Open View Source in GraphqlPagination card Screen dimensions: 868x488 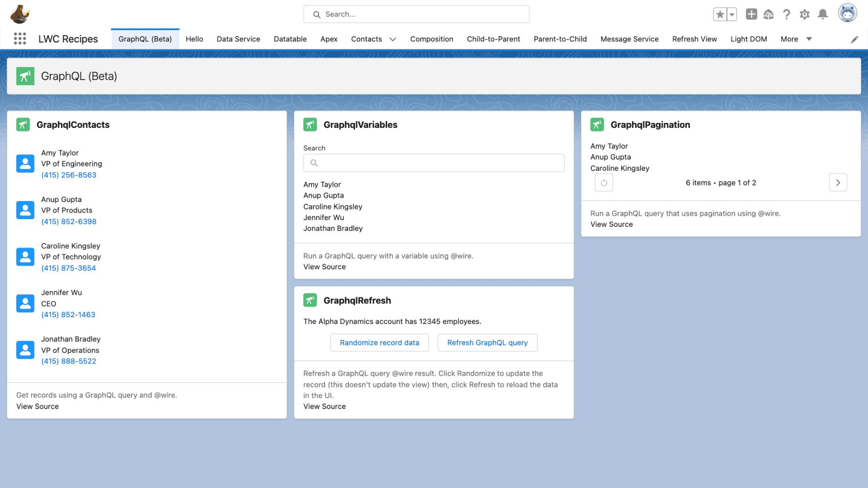pyautogui.click(x=612, y=224)
